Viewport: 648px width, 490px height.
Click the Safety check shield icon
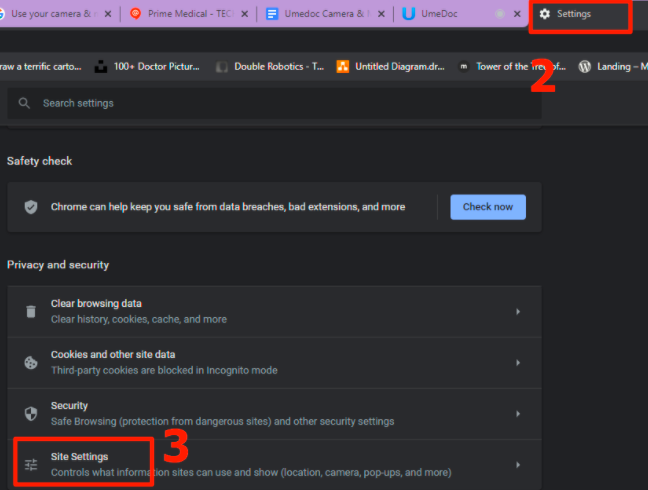pos(31,207)
